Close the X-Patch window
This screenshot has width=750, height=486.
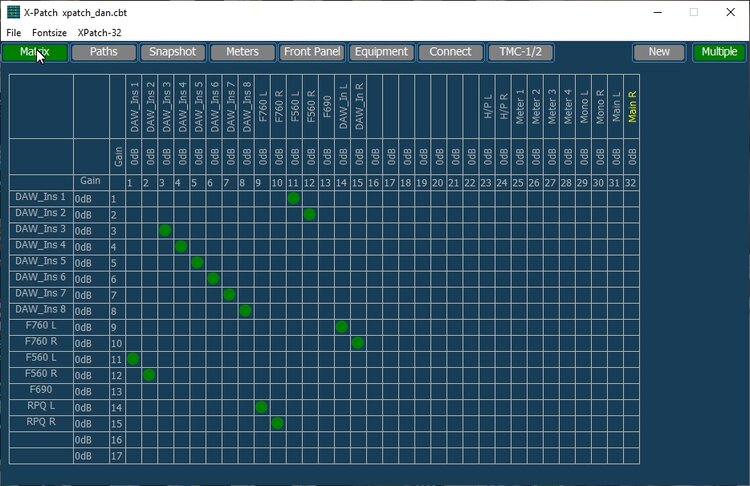coord(730,12)
